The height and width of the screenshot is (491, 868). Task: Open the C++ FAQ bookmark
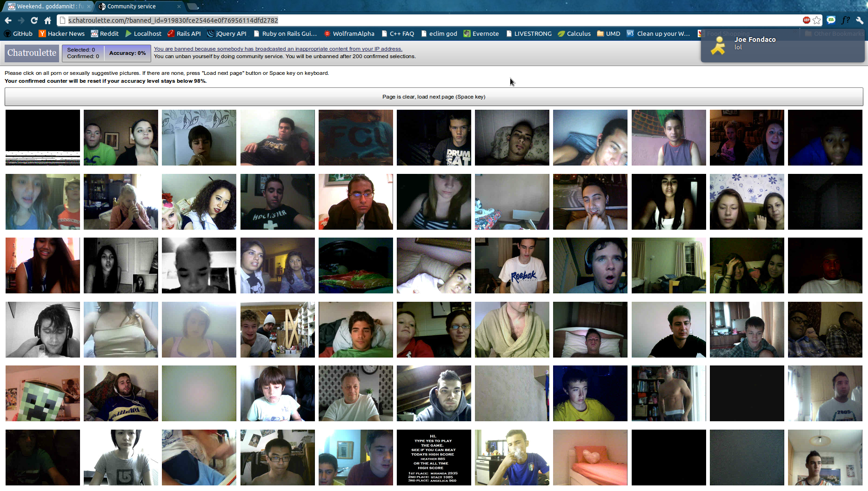click(x=398, y=33)
